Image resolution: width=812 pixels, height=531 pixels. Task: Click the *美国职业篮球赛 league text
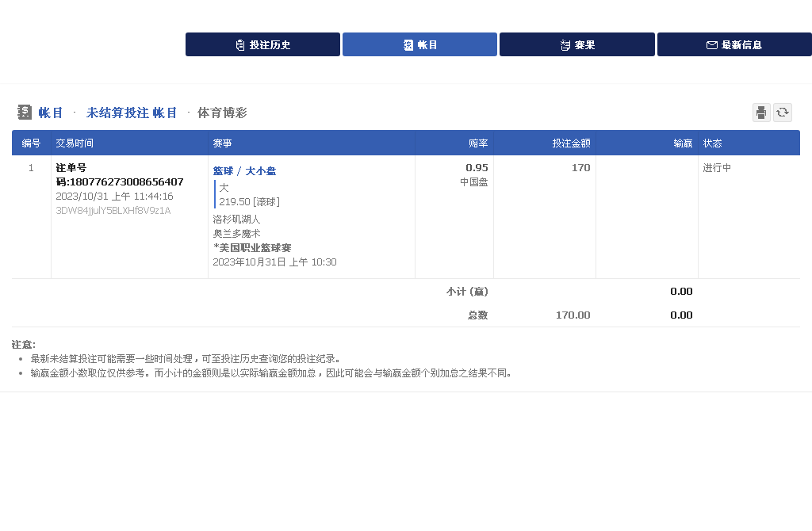(252, 248)
